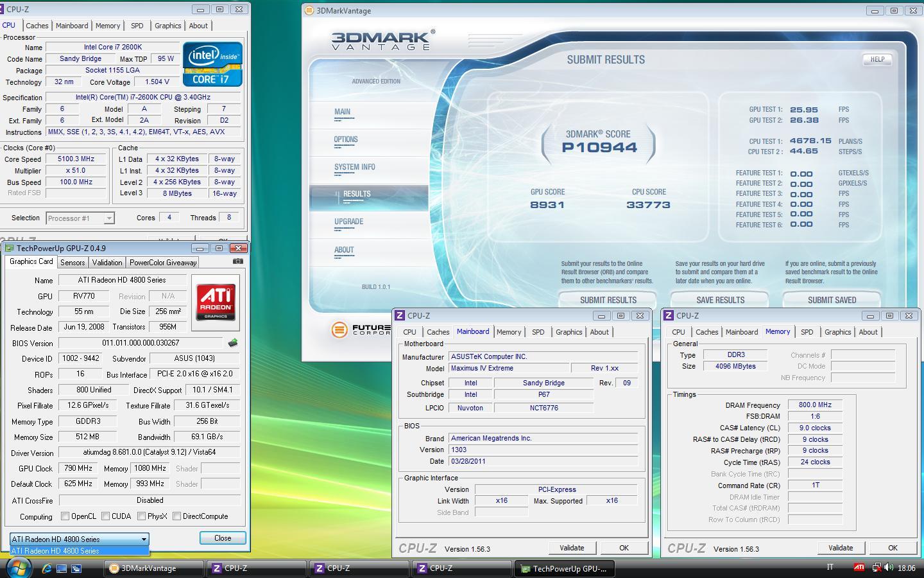Toggle the CUDA checkbox in GPU-Z
The width and height of the screenshot is (924, 578).
[x=105, y=516]
